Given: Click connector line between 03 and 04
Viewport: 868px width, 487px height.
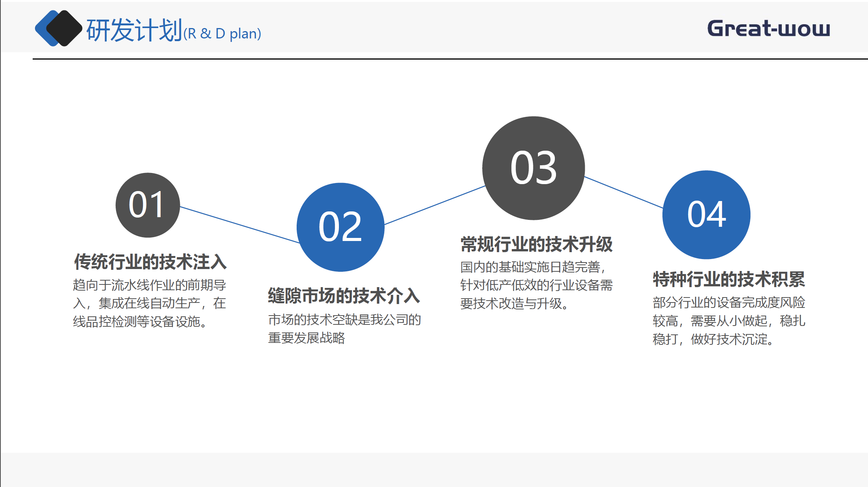Looking at the screenshot, I should point(623,192).
